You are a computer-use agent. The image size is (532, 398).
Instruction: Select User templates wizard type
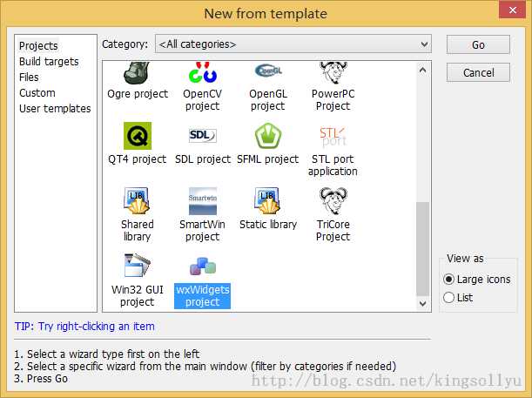coord(55,109)
